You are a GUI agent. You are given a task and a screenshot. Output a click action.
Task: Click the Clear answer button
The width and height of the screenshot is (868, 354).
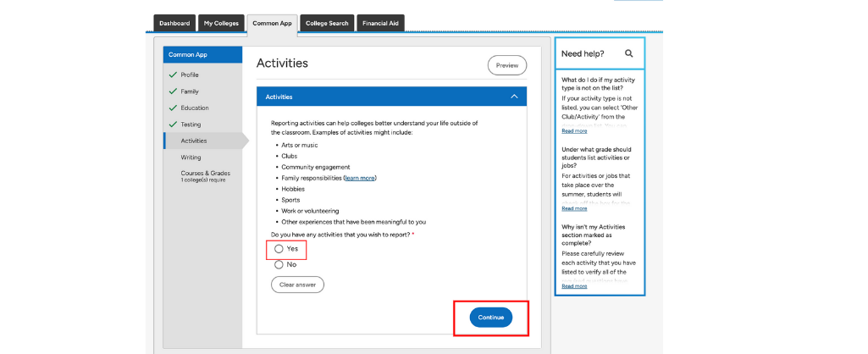pyautogui.click(x=297, y=285)
